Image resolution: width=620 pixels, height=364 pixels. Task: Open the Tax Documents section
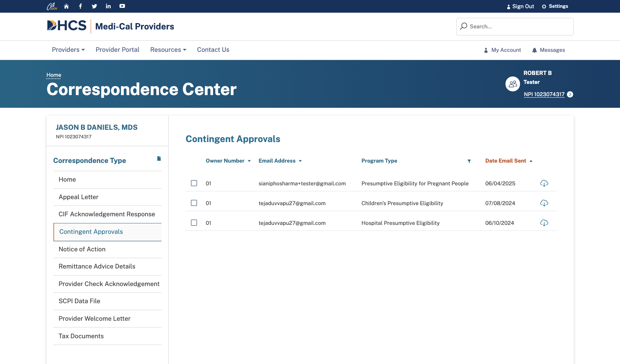tap(81, 336)
